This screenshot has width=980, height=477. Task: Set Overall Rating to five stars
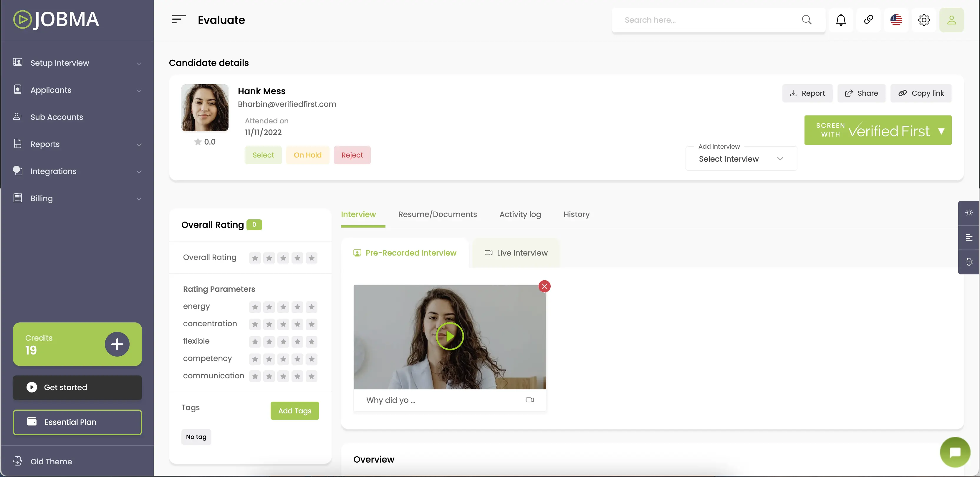[312, 258]
